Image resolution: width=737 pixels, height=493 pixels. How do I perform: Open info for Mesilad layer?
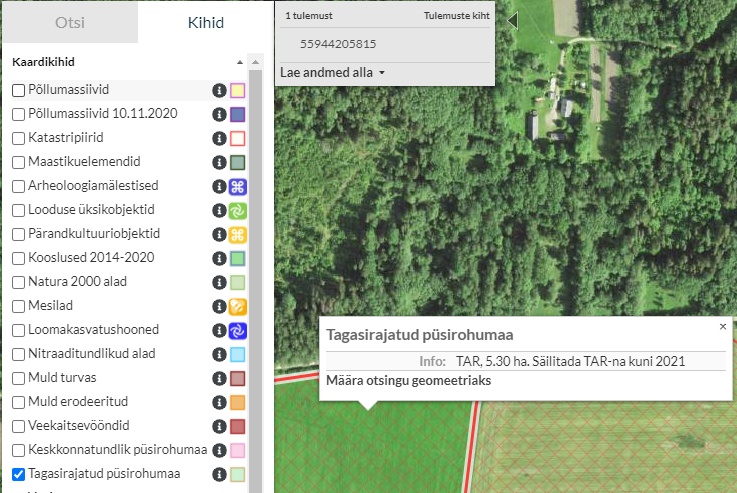click(219, 306)
